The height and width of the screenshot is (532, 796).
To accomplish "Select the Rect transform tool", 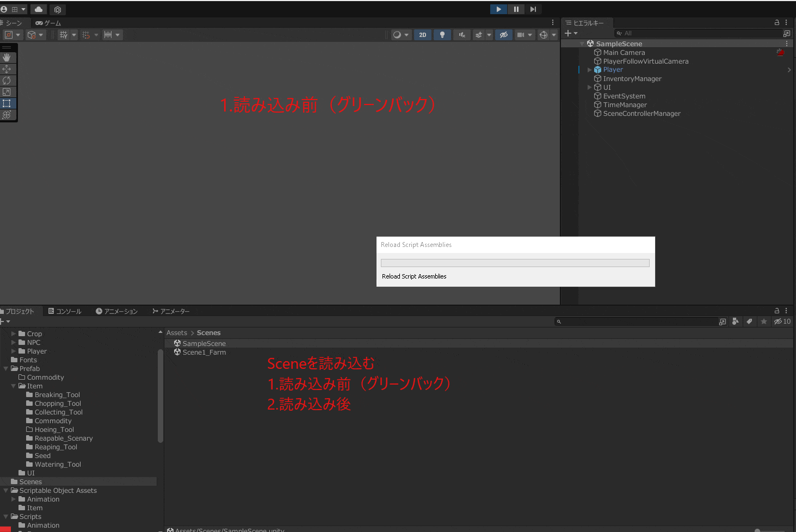I will click(7, 103).
